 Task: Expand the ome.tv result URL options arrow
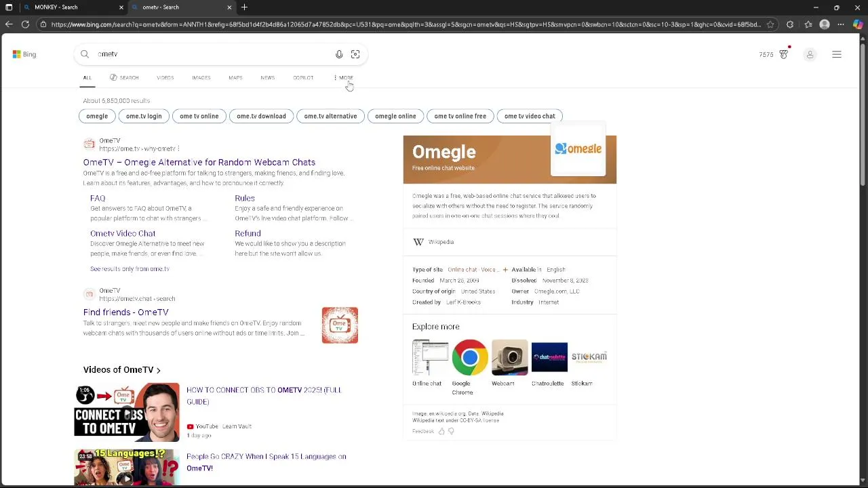tap(178, 148)
